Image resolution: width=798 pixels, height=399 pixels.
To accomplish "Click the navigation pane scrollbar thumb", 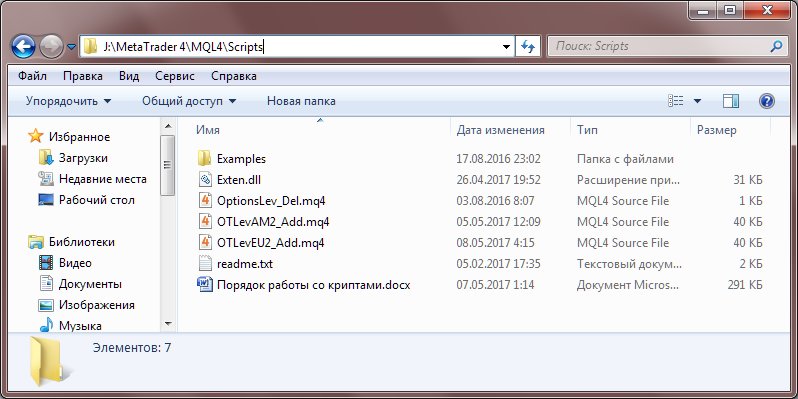I will click(x=168, y=165).
